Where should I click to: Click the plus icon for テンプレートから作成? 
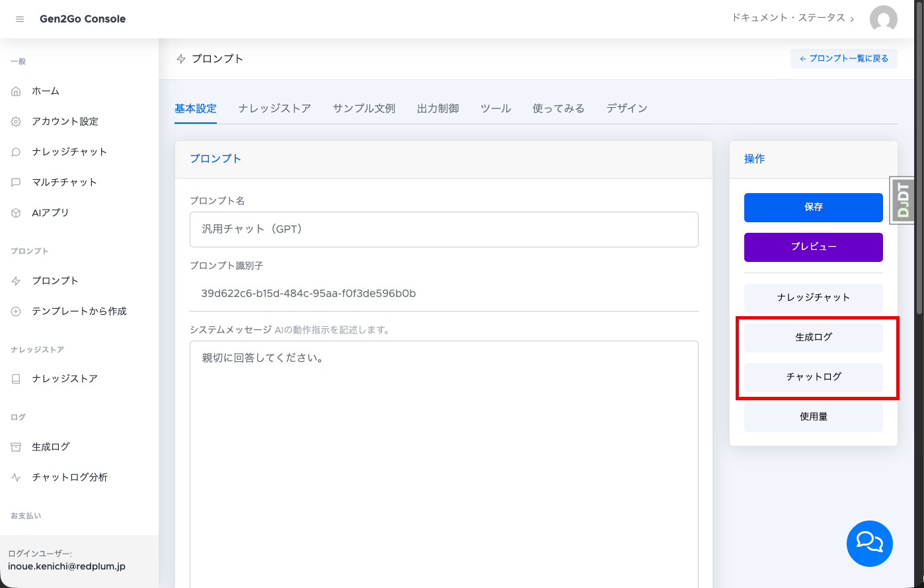pyautogui.click(x=17, y=312)
